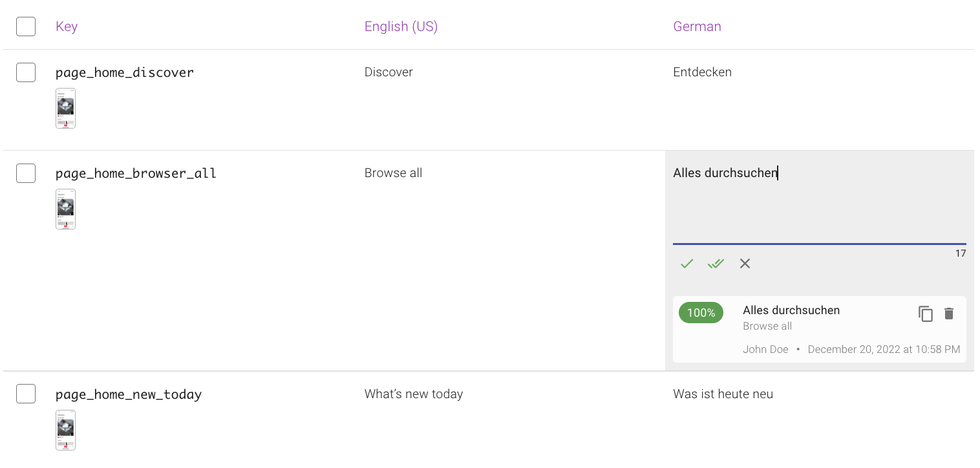Save translation with the single green checkmark
This screenshot has width=980, height=468.
tap(687, 264)
